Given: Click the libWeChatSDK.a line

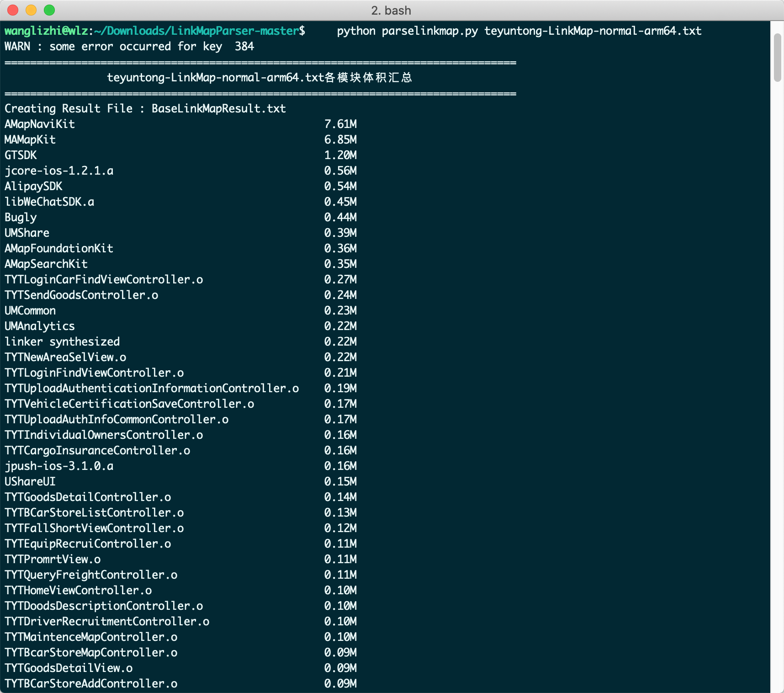Looking at the screenshot, I should 49,202.
